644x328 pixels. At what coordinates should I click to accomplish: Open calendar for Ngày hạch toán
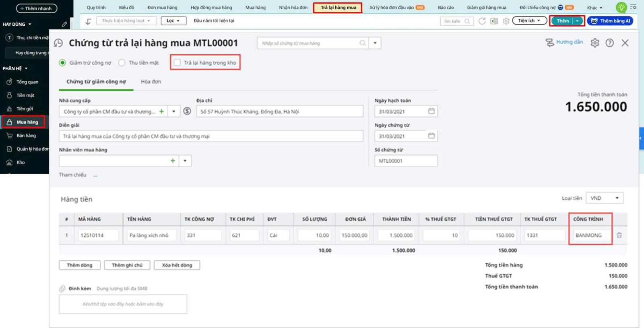click(431, 111)
